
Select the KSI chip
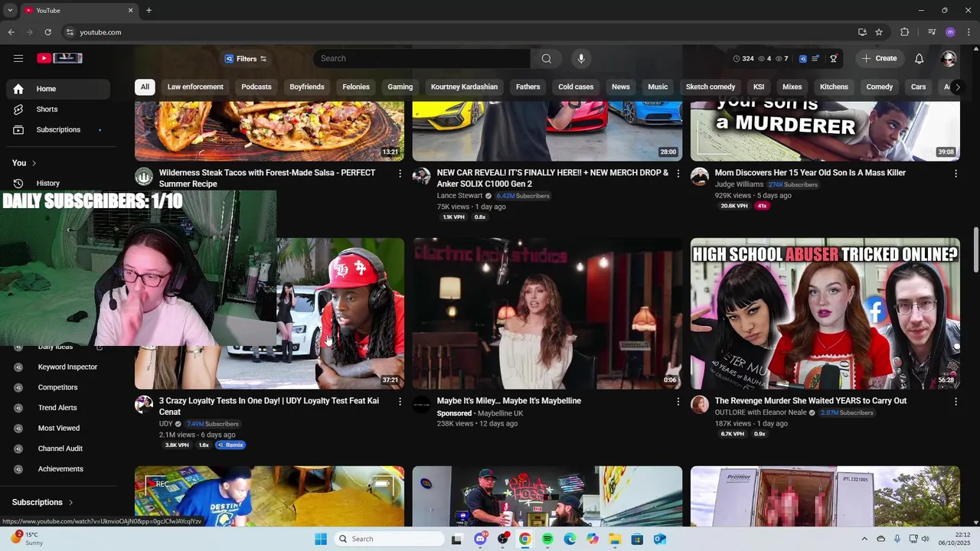[x=759, y=87]
